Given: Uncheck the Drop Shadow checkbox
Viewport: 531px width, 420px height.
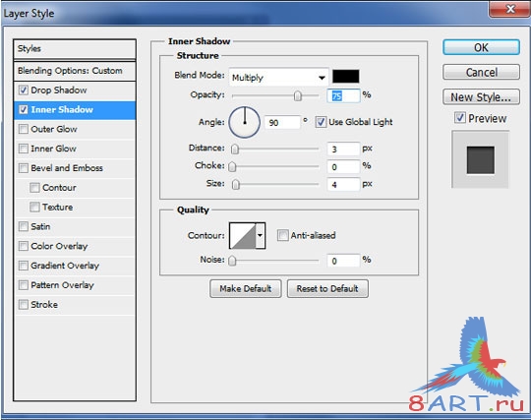Looking at the screenshot, I should point(24,90).
